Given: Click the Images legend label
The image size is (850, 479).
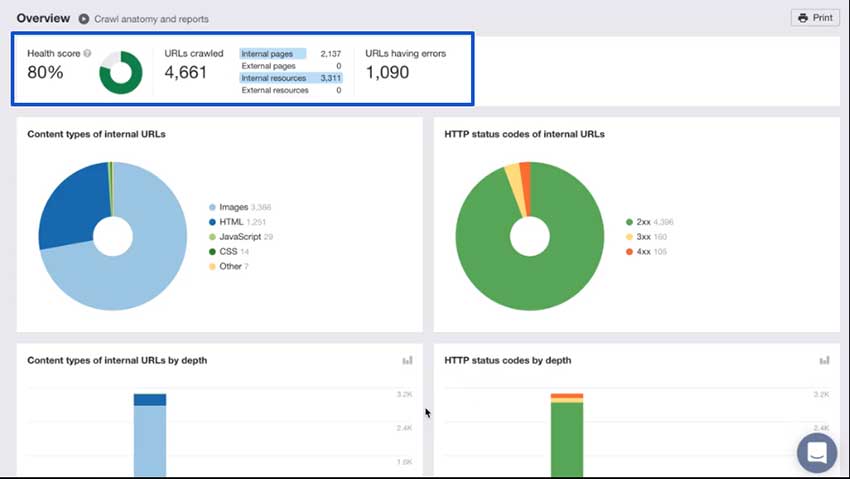Looking at the screenshot, I should tap(234, 207).
